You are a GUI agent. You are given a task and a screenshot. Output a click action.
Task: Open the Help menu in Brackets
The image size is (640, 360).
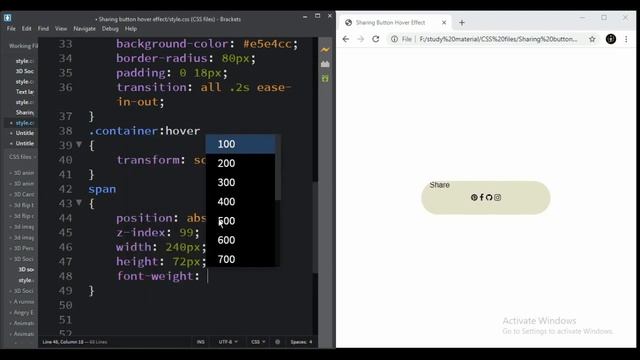[x=131, y=29]
